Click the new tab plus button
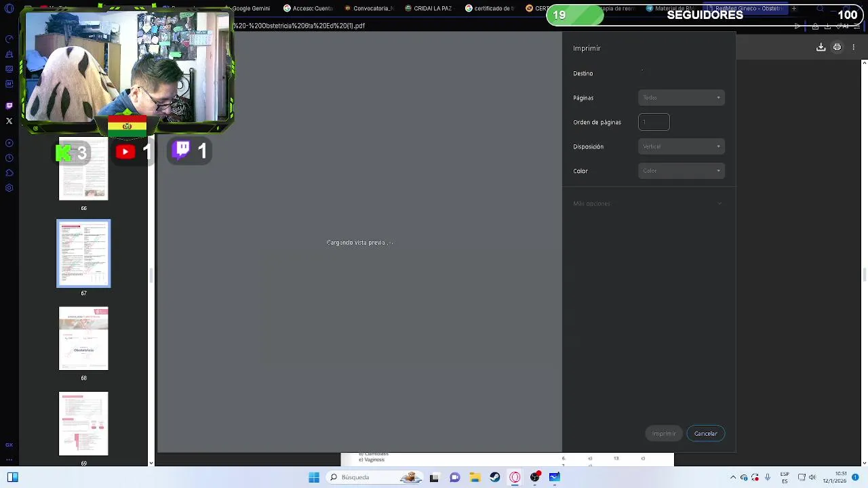 tap(793, 8)
